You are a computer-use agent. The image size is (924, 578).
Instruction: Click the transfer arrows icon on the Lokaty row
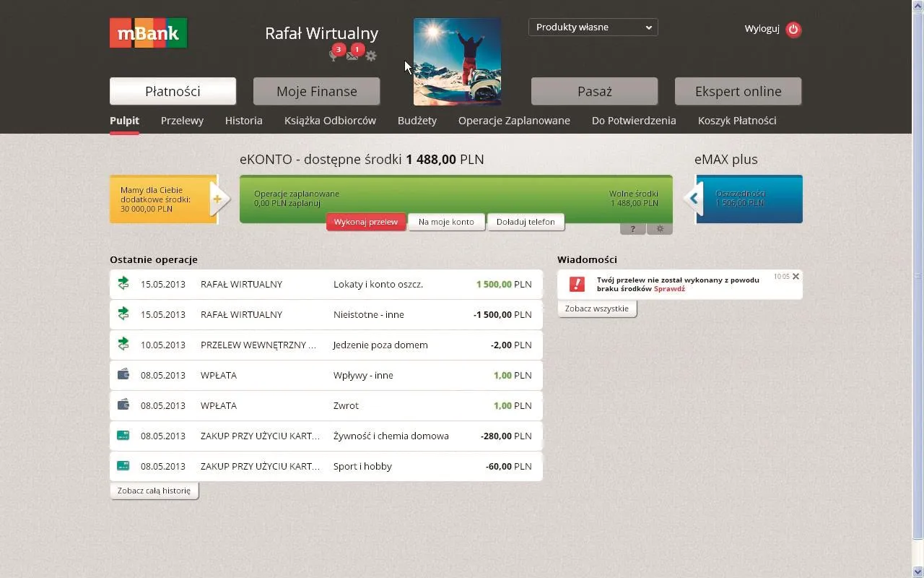pos(122,284)
